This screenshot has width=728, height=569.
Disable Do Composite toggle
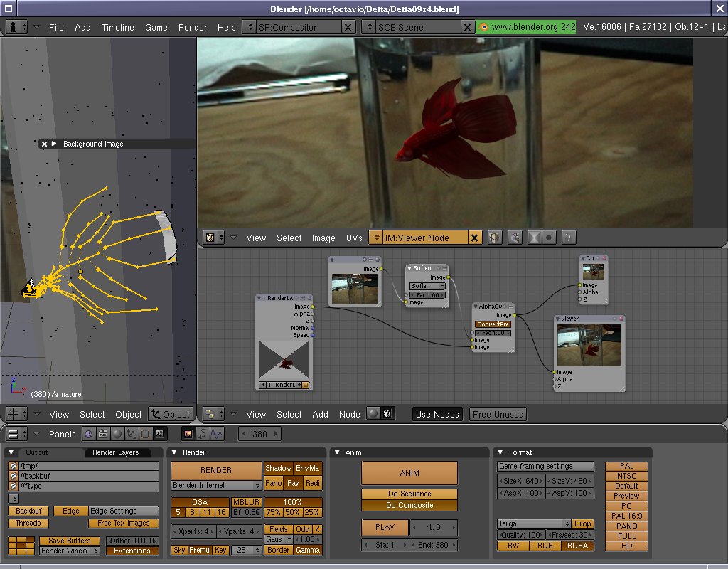tap(409, 505)
